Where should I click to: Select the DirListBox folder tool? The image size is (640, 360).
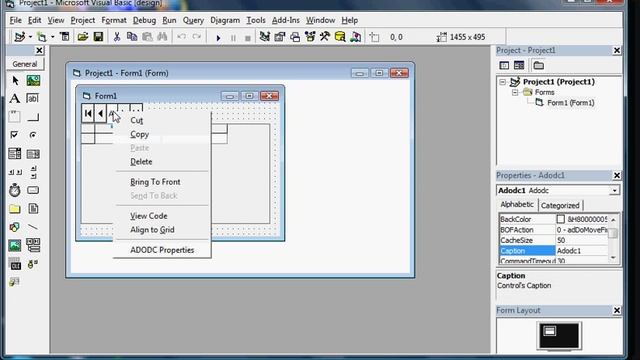tap(15, 209)
